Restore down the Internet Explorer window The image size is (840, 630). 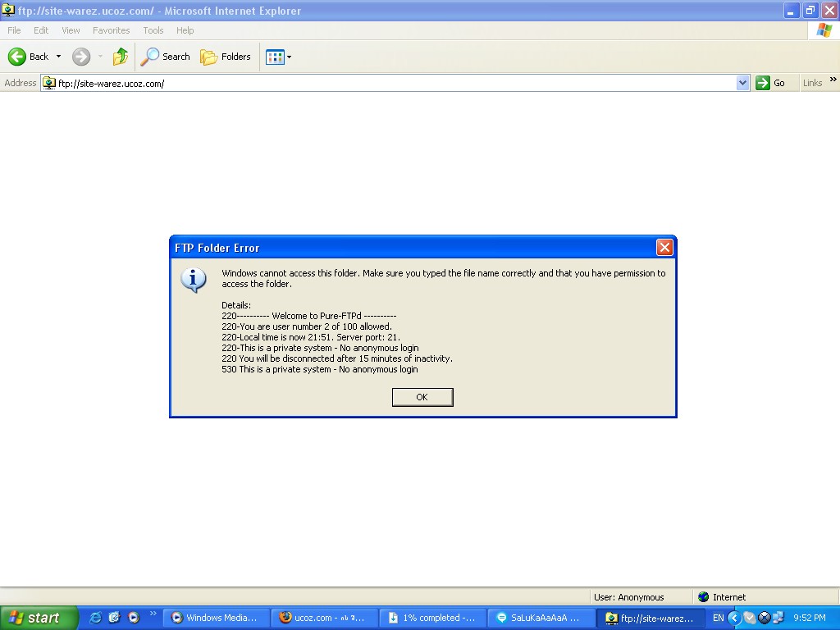pyautogui.click(x=810, y=10)
